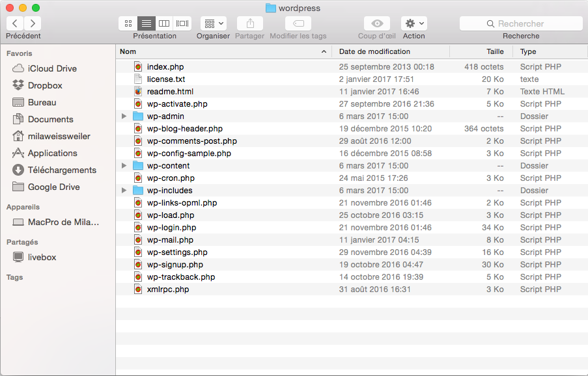Select the wp-content folder icon
This screenshot has height=376, width=588.
point(138,165)
